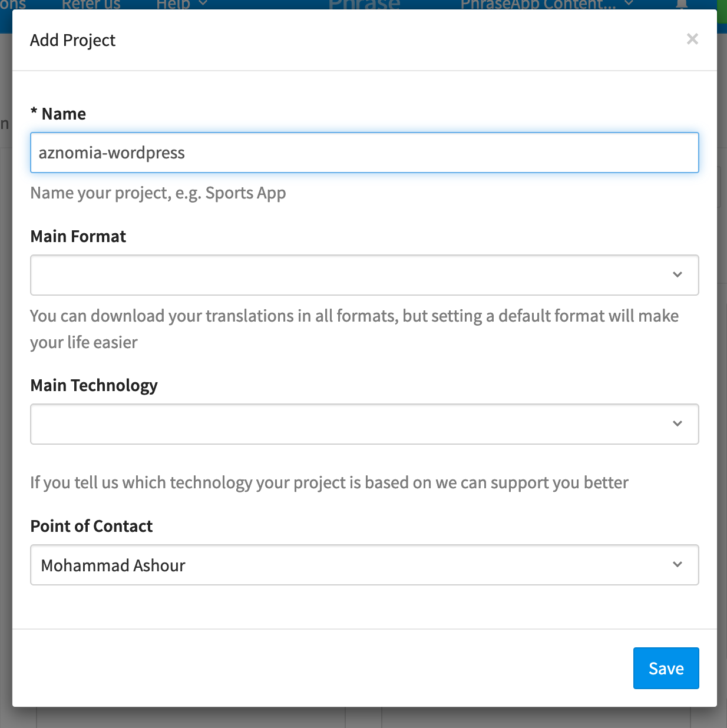The width and height of the screenshot is (727, 728).
Task: Click the chevron after PhraseApp Content
Action: point(629,5)
